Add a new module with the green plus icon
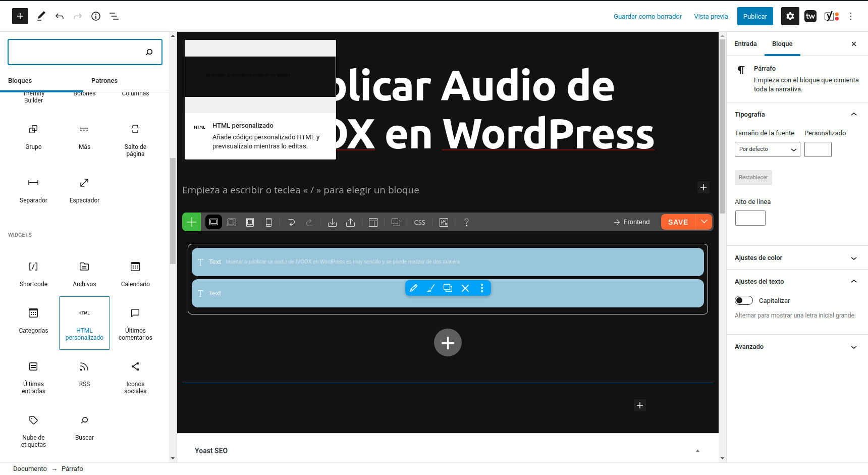 [191, 222]
